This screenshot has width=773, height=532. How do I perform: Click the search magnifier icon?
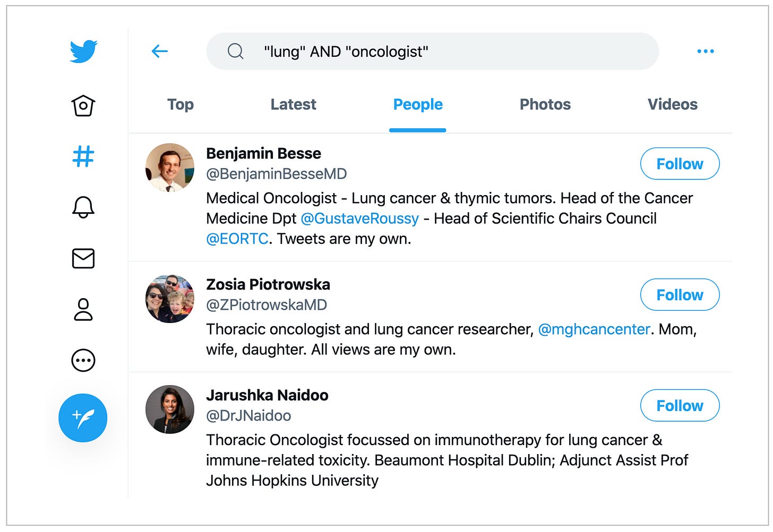pos(235,51)
